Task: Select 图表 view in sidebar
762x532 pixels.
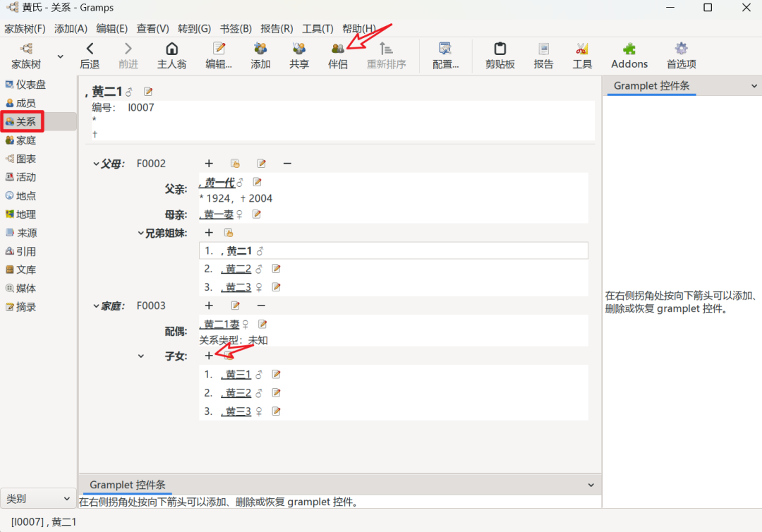Action: point(26,159)
